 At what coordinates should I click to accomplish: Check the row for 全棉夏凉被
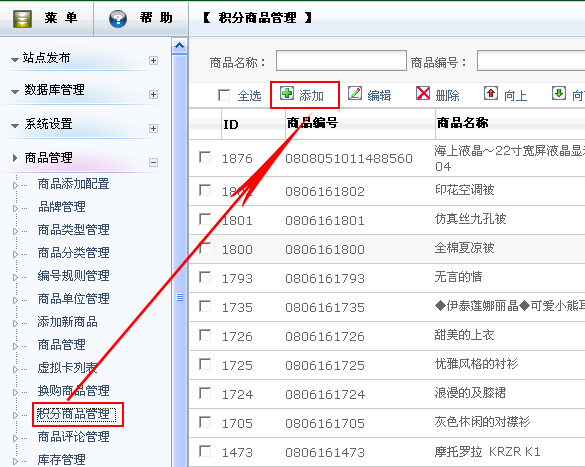(x=205, y=248)
